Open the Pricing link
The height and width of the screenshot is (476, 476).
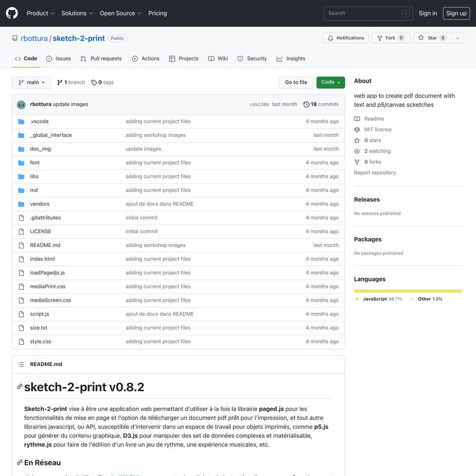(158, 13)
